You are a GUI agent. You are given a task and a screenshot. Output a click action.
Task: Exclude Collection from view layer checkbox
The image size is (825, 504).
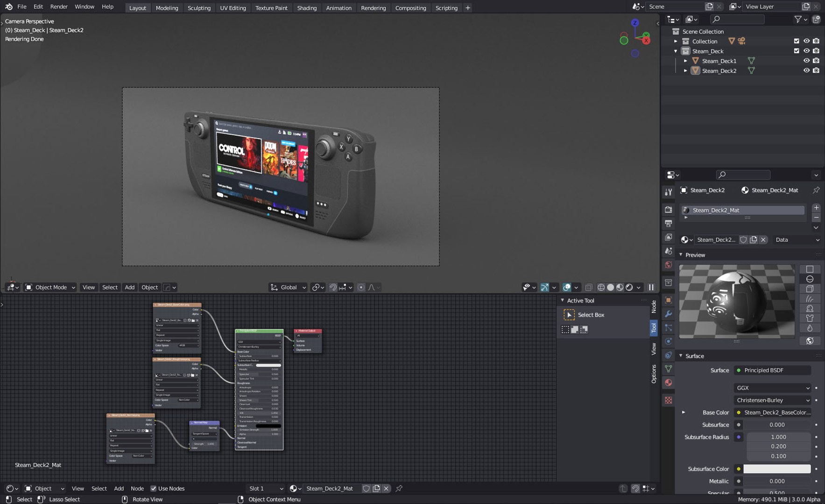[x=797, y=41]
